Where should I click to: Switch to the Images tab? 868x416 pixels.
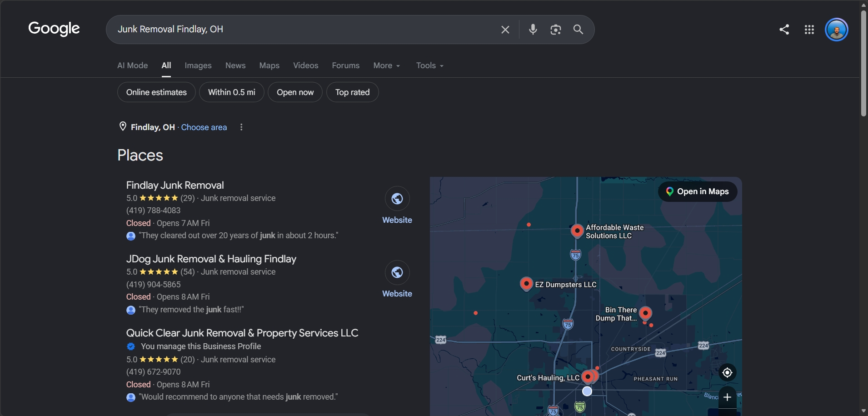pyautogui.click(x=198, y=65)
